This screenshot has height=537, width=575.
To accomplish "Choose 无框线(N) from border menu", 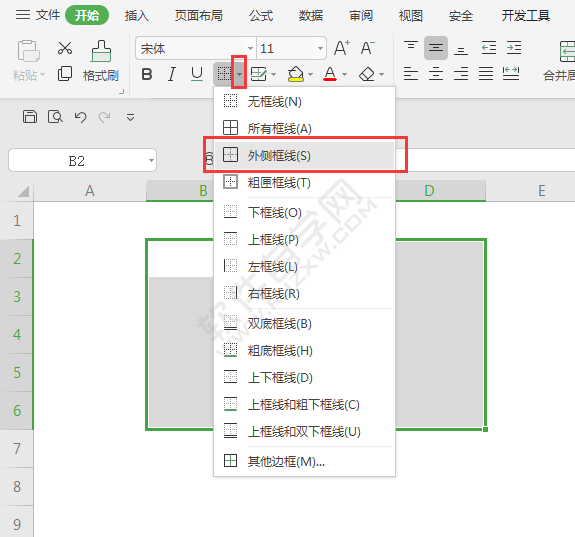I will 304,101.
